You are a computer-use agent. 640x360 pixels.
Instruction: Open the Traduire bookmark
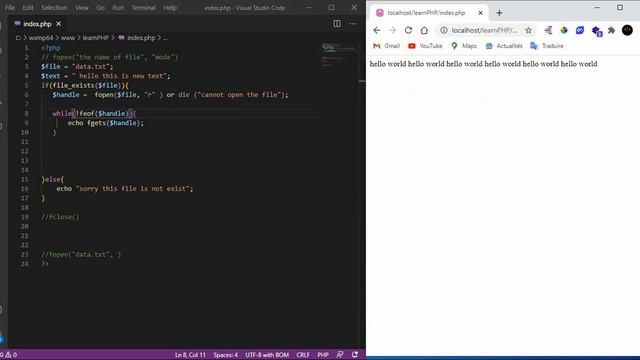(x=547, y=46)
